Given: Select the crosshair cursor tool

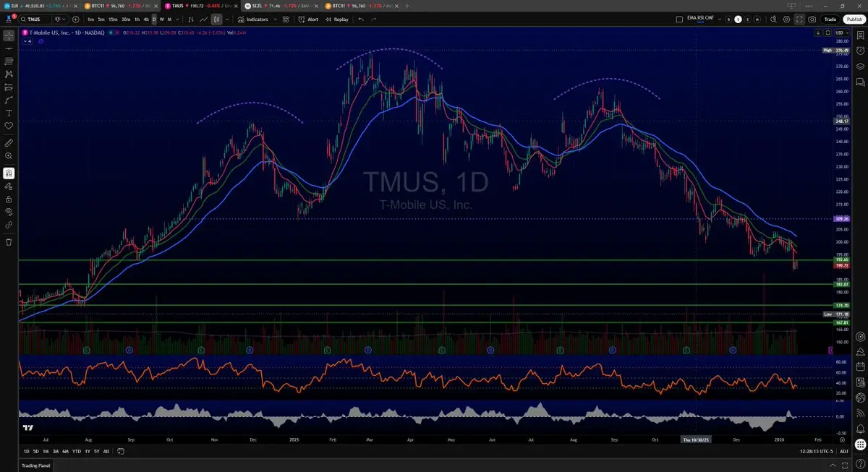Looking at the screenshot, I should point(9,35).
